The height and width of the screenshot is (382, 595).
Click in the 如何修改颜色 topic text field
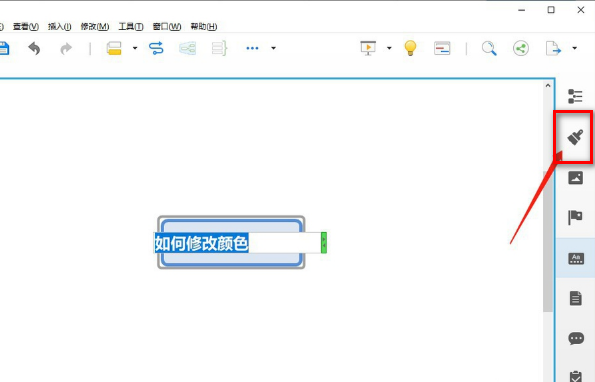coord(237,243)
